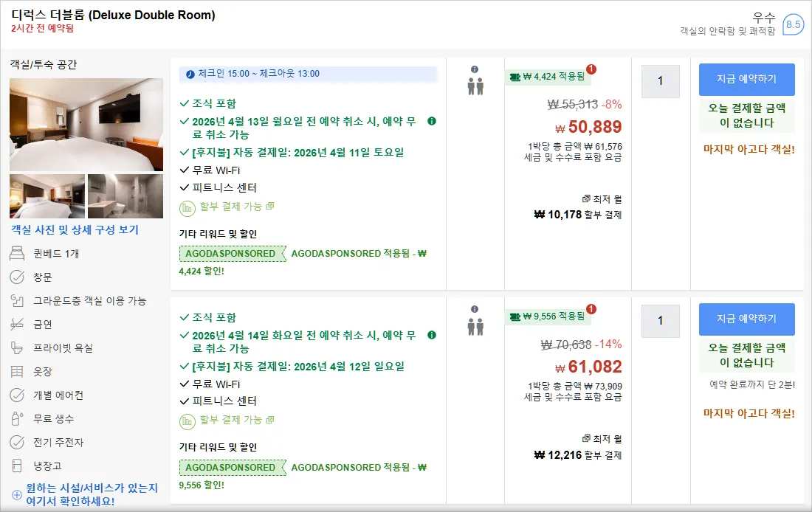Image resolution: width=812 pixels, height=512 pixels.
Task: Click 객실의 안락함 및 쾌적함 rating text
Action: [728, 31]
